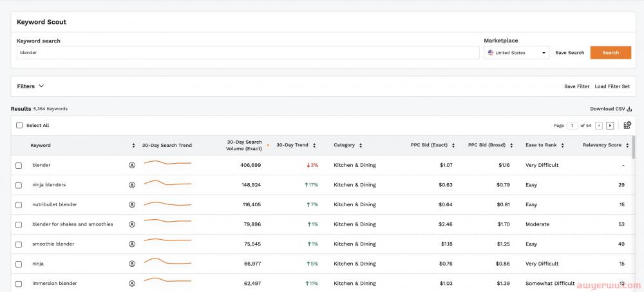This screenshot has width=644, height=292.
Task: Check blender for shakes and smoothies checkbox
Action: [x=19, y=225]
